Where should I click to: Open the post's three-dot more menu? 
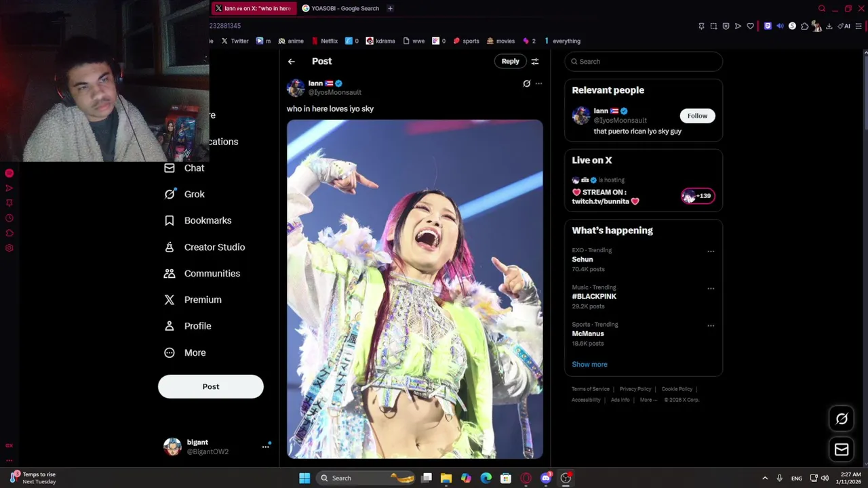tap(538, 83)
